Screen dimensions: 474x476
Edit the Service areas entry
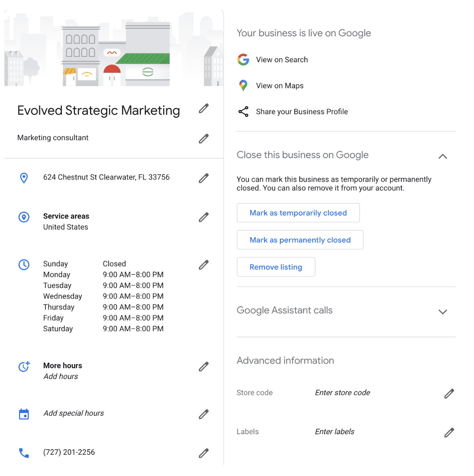[x=204, y=217]
